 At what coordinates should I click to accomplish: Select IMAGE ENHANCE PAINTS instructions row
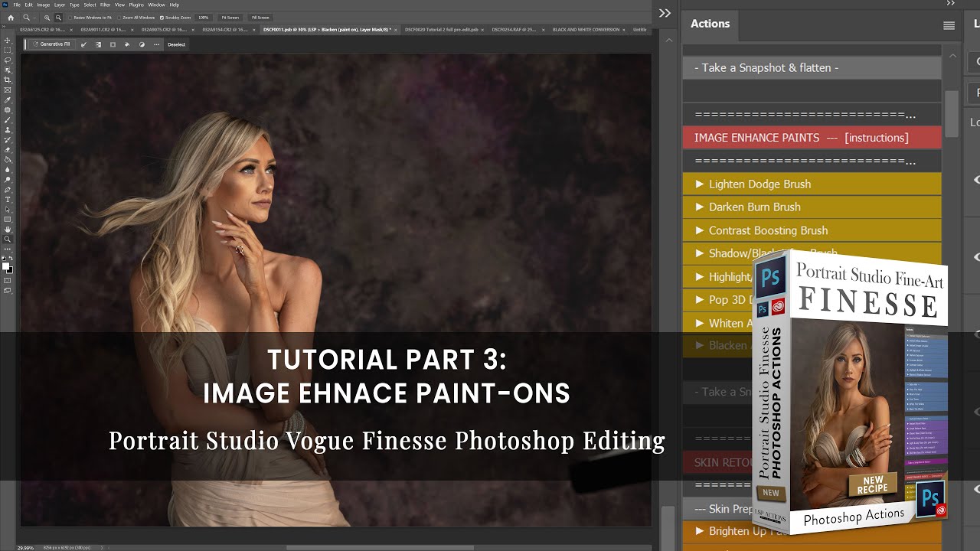(x=812, y=138)
